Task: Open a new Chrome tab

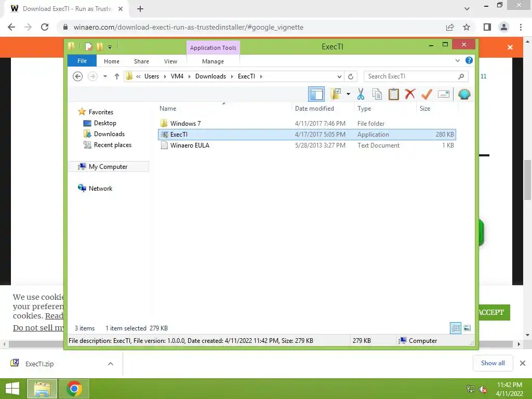Action: tap(140, 9)
